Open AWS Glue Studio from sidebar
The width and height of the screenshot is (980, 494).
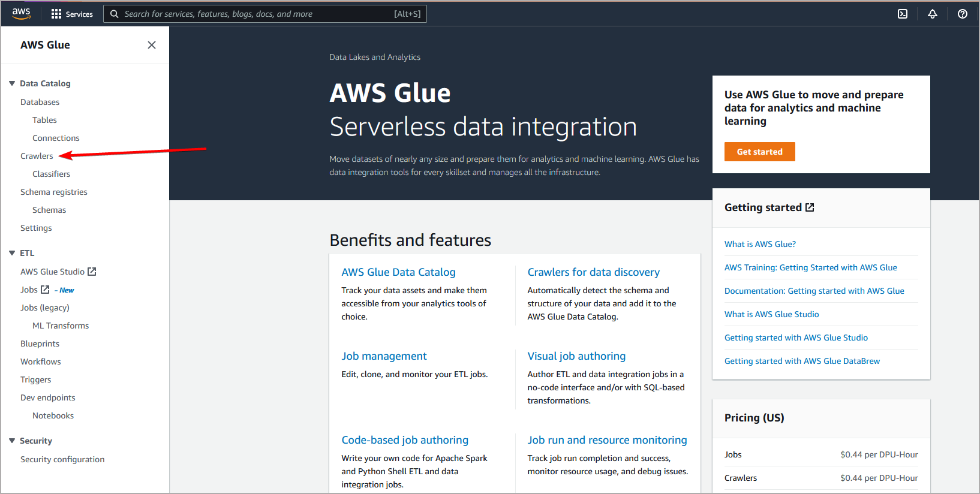tap(53, 272)
